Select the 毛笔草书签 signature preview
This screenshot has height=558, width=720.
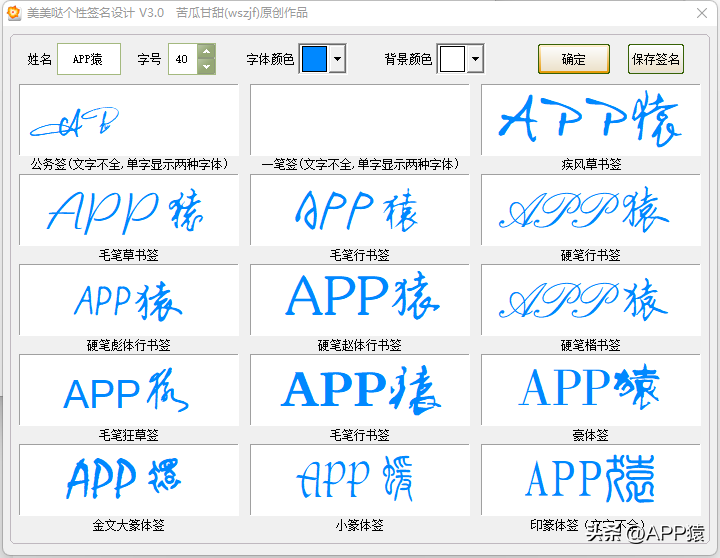(129, 210)
